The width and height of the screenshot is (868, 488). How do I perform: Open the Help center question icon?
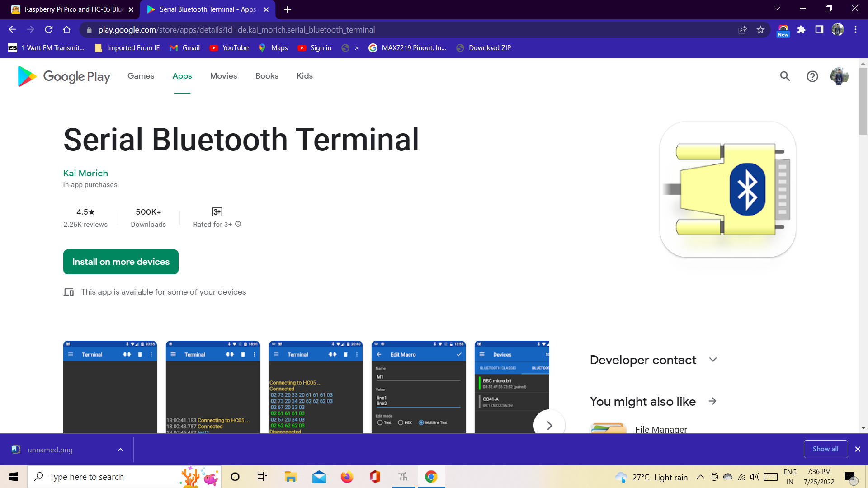[812, 76]
